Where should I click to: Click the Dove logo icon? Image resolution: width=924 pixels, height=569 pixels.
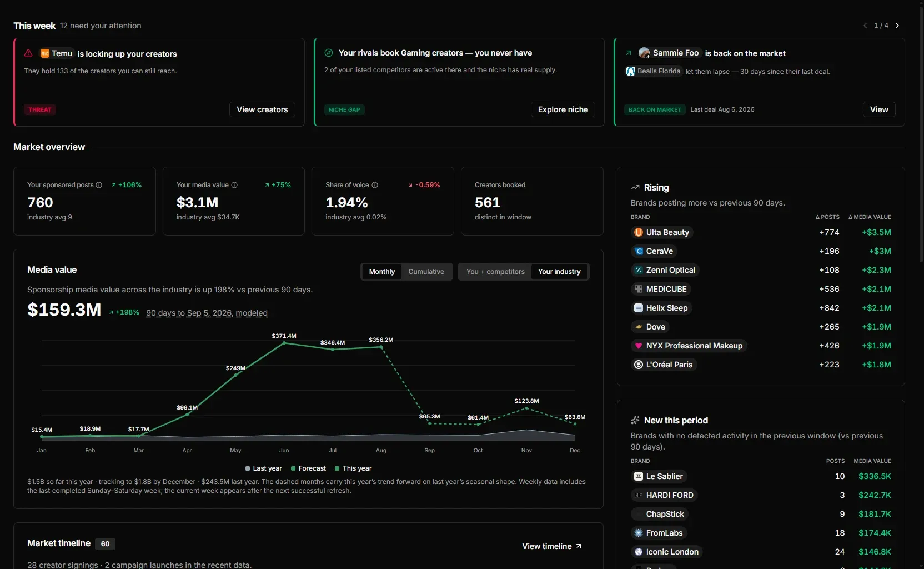coord(639,327)
